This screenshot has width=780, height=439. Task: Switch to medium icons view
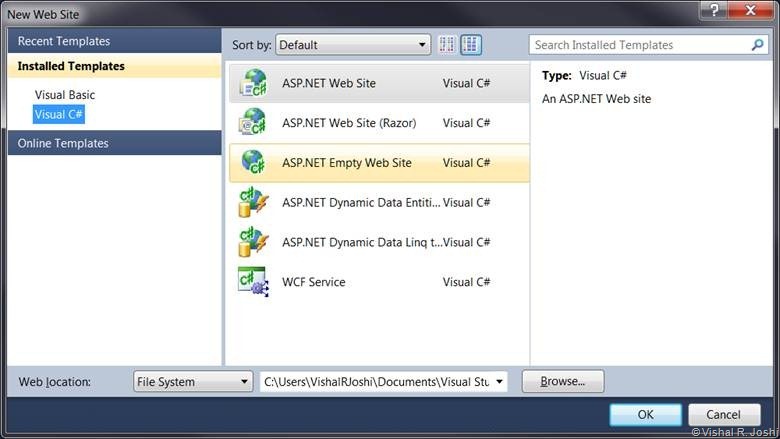click(471, 45)
